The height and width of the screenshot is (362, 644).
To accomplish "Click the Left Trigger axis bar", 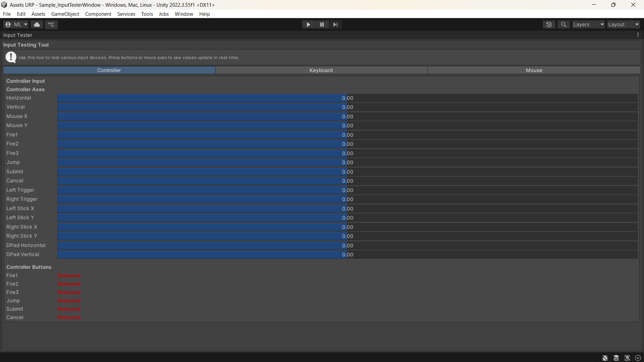I will 347,190.
